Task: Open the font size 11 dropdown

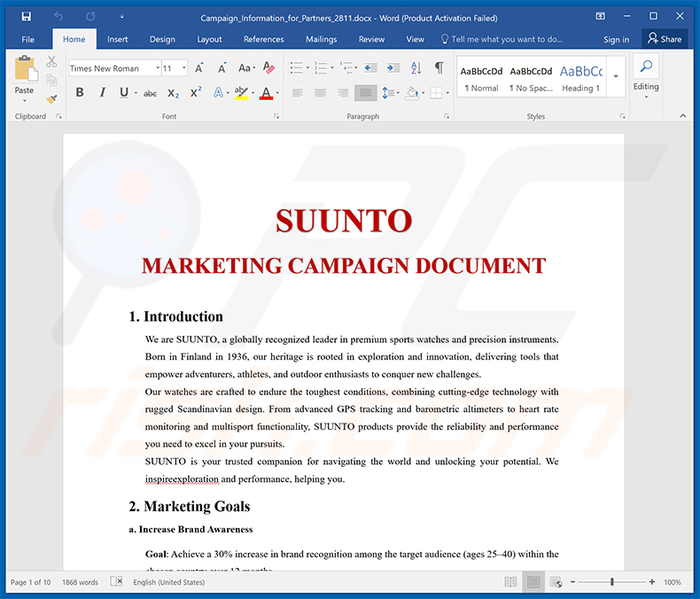Action: (x=184, y=68)
